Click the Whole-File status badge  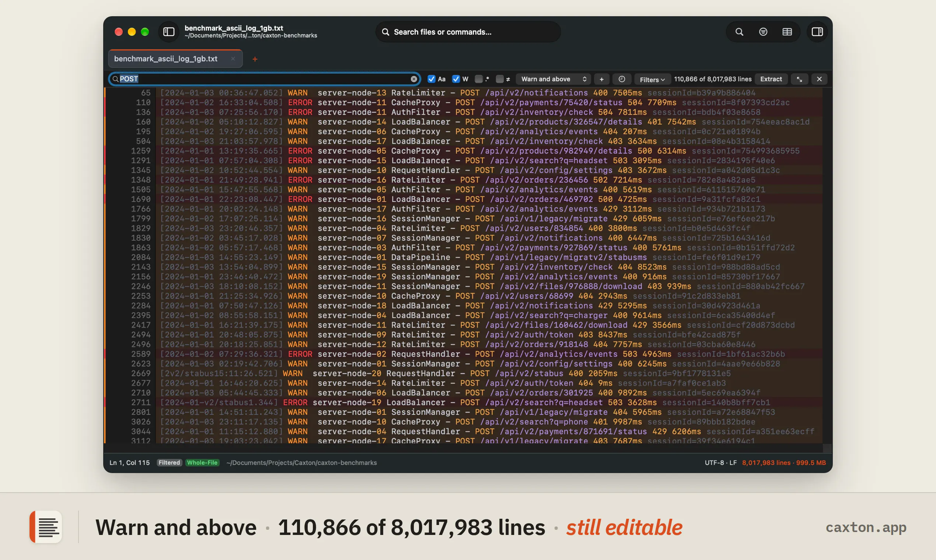coord(202,463)
